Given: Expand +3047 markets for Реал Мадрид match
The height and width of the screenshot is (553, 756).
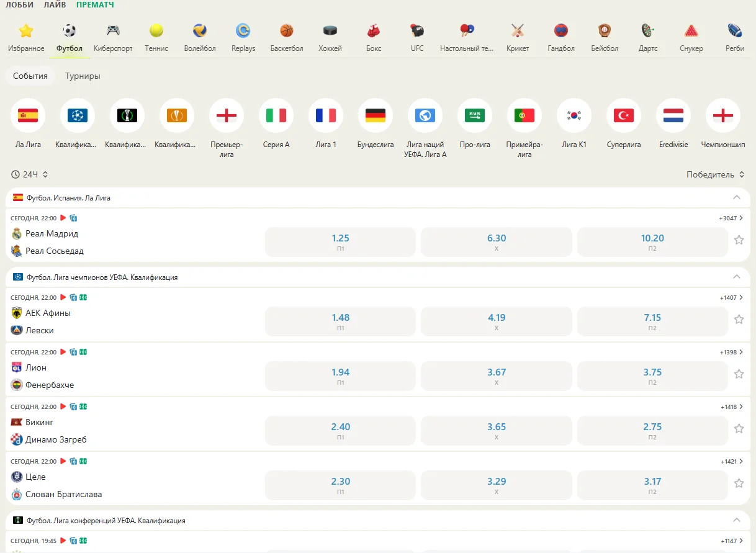Looking at the screenshot, I should (x=731, y=218).
